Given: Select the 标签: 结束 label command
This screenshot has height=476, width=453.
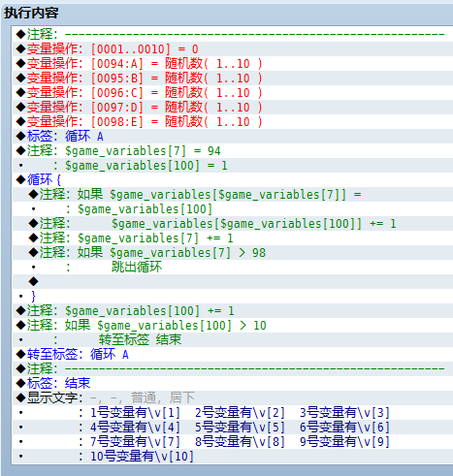Looking at the screenshot, I should tap(232, 383).
